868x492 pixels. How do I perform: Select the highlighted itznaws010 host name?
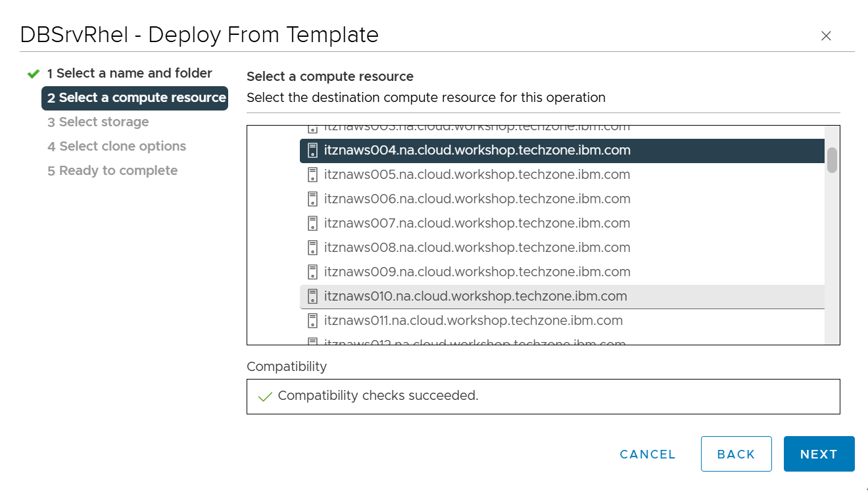click(475, 297)
